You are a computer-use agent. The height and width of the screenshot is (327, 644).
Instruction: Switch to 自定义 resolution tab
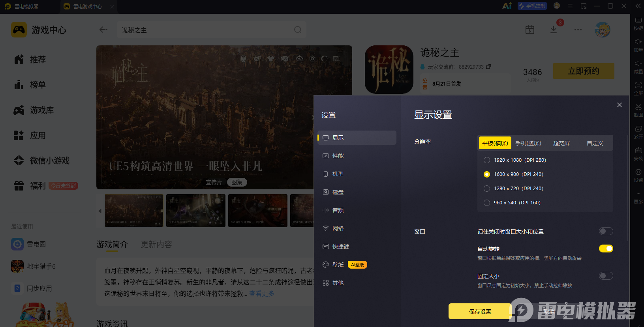(595, 143)
